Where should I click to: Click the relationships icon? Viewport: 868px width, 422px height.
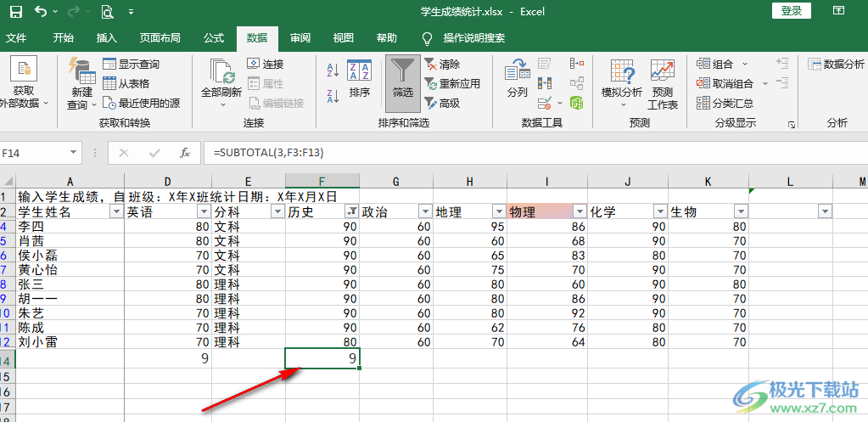pyautogui.click(x=577, y=83)
